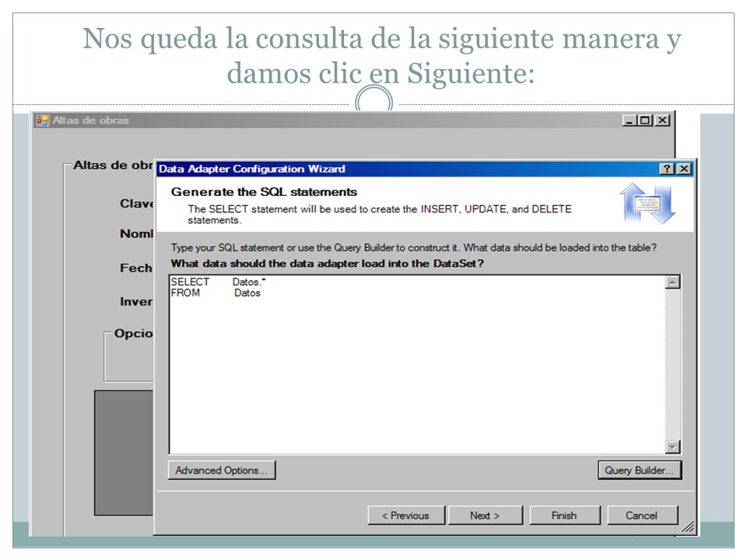Image resolution: width=747 pixels, height=560 pixels.
Task: Close the Altas de obras window
Action: [x=662, y=121]
